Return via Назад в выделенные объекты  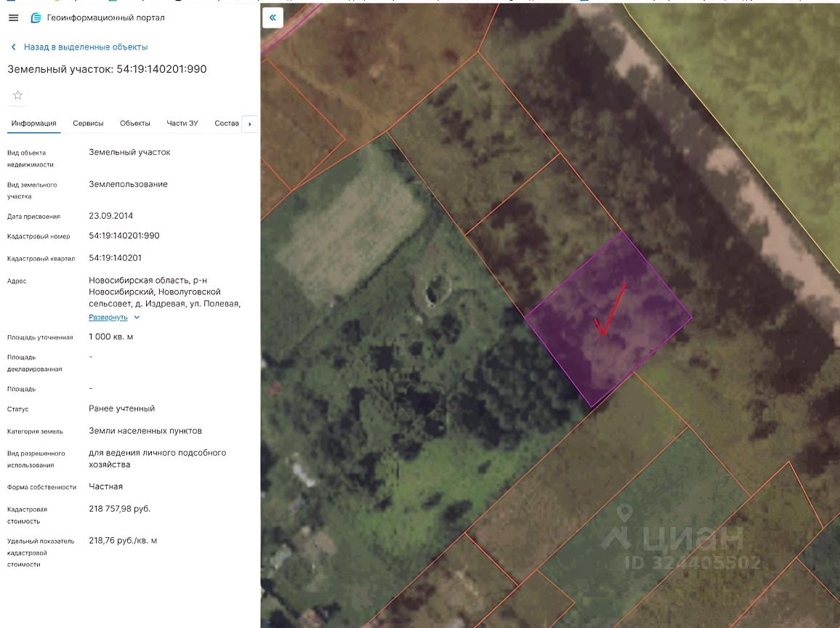(x=86, y=47)
